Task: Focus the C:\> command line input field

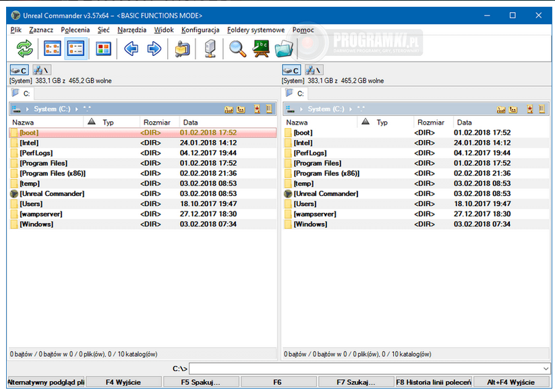Action: pos(370,368)
